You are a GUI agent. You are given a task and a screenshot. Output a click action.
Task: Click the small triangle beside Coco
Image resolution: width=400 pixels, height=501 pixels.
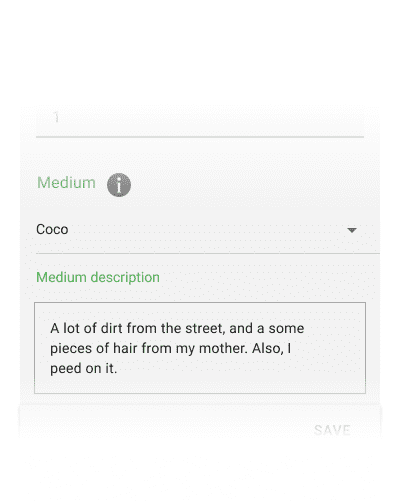coord(352,230)
